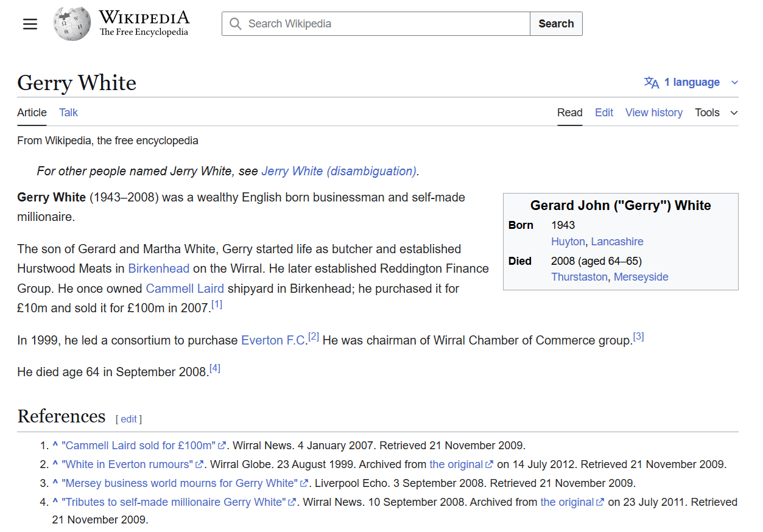The image size is (763, 532).
Task: Click the language translation icon
Action: coord(652,83)
